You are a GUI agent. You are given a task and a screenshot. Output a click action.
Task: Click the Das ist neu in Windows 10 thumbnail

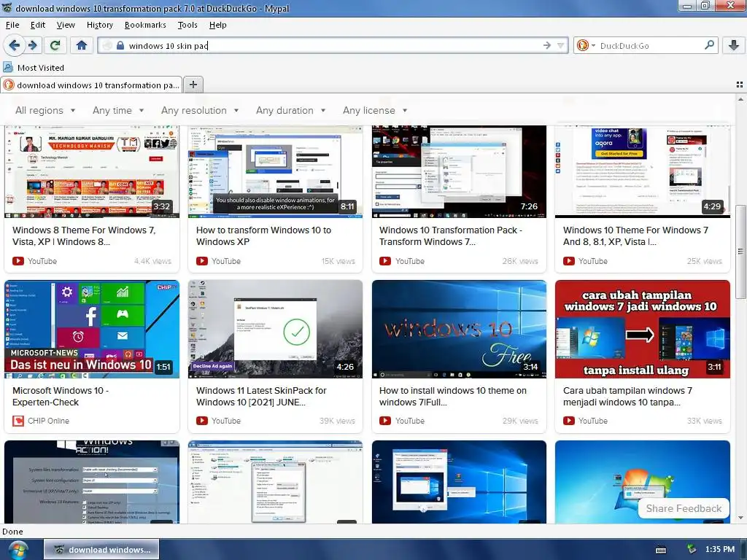coord(92,329)
